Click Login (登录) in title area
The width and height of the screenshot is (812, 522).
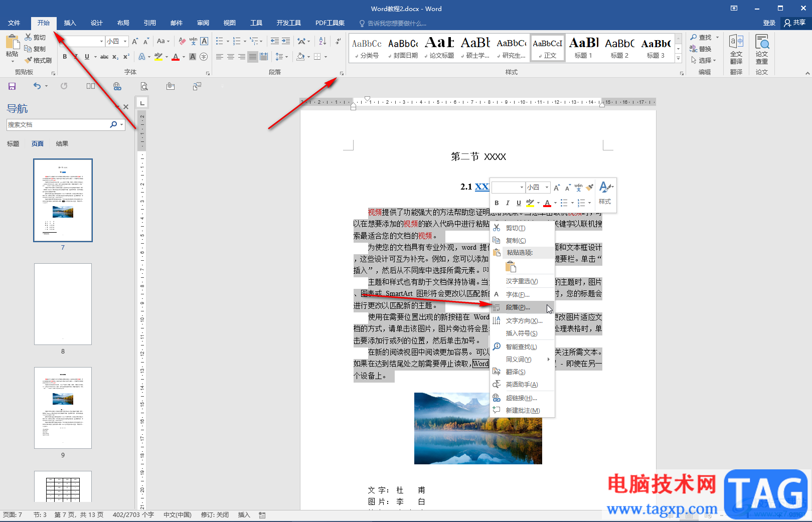click(769, 23)
